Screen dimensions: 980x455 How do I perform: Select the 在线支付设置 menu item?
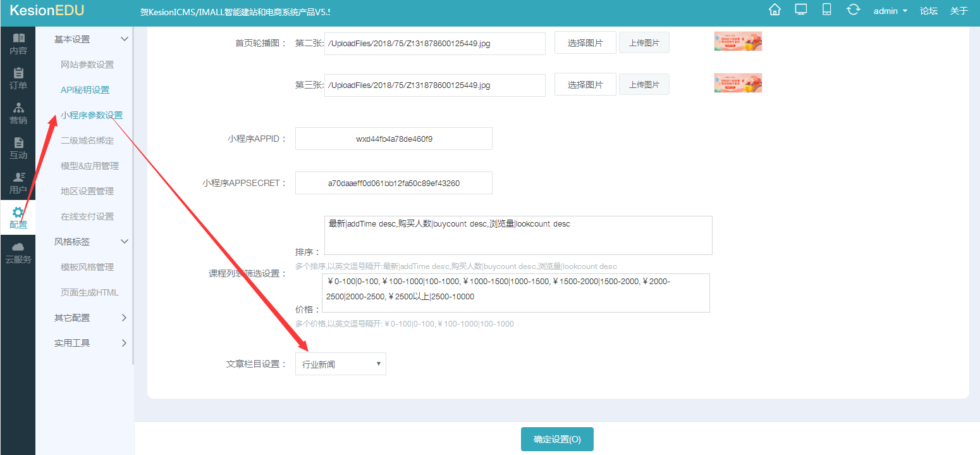tap(87, 216)
